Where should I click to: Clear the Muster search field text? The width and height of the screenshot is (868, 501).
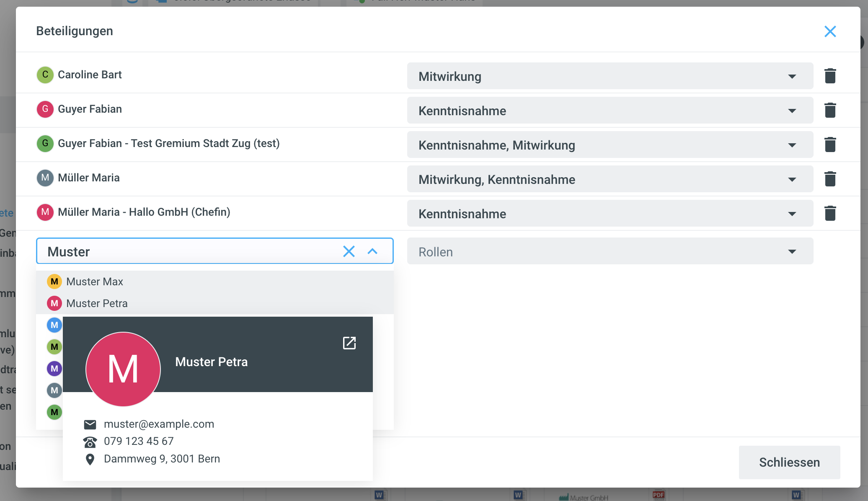coord(349,251)
